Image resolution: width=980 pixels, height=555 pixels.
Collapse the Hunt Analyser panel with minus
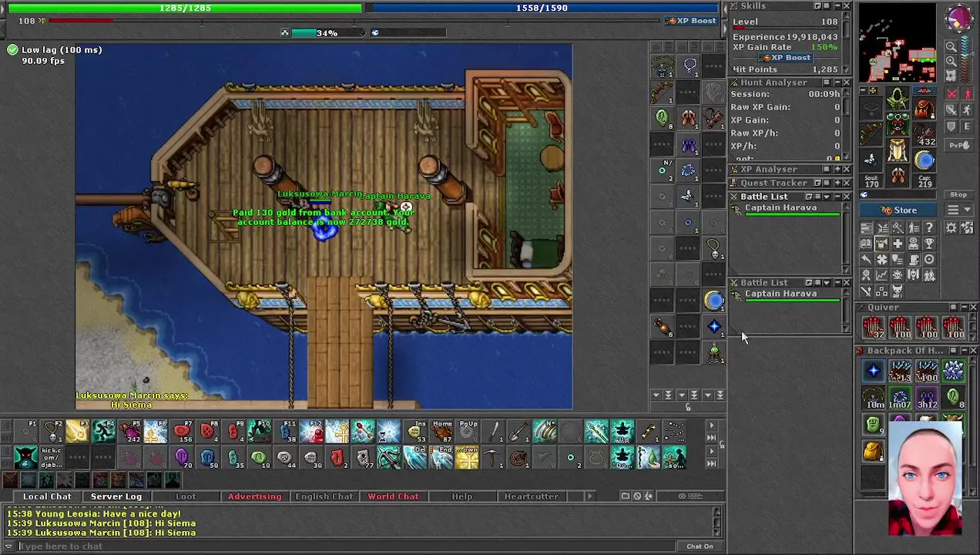[x=836, y=82]
